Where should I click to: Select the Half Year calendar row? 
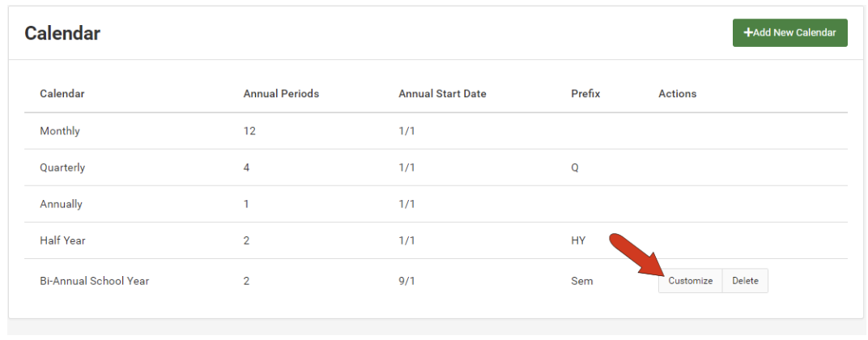tap(62, 240)
